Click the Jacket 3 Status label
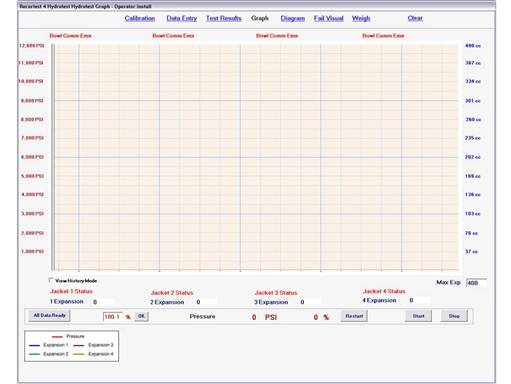 click(276, 293)
